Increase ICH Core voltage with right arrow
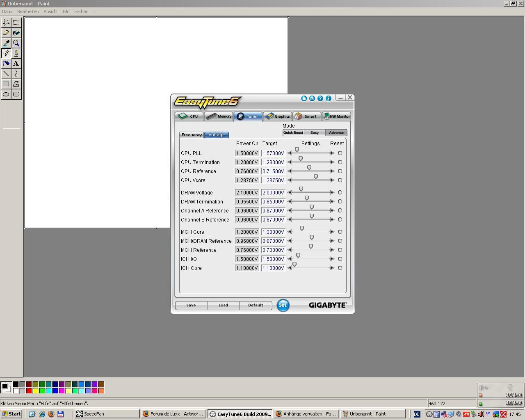Image resolution: width=525 pixels, height=420 pixels. [332, 268]
